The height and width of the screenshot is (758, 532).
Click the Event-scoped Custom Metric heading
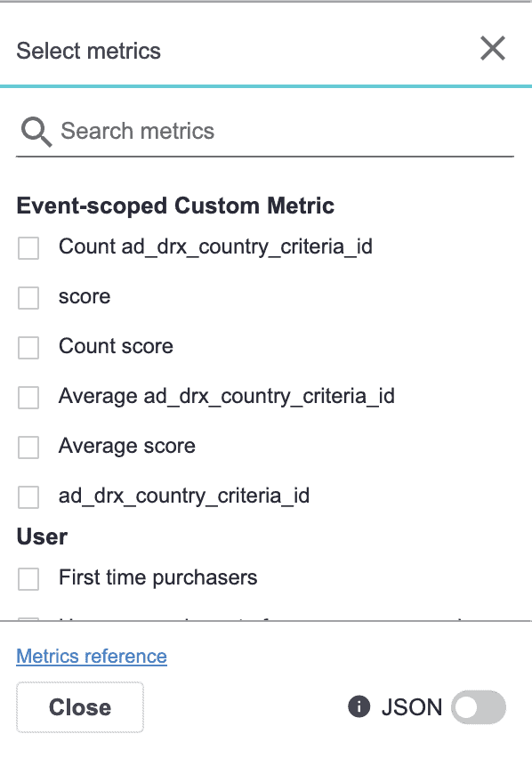[x=175, y=206]
